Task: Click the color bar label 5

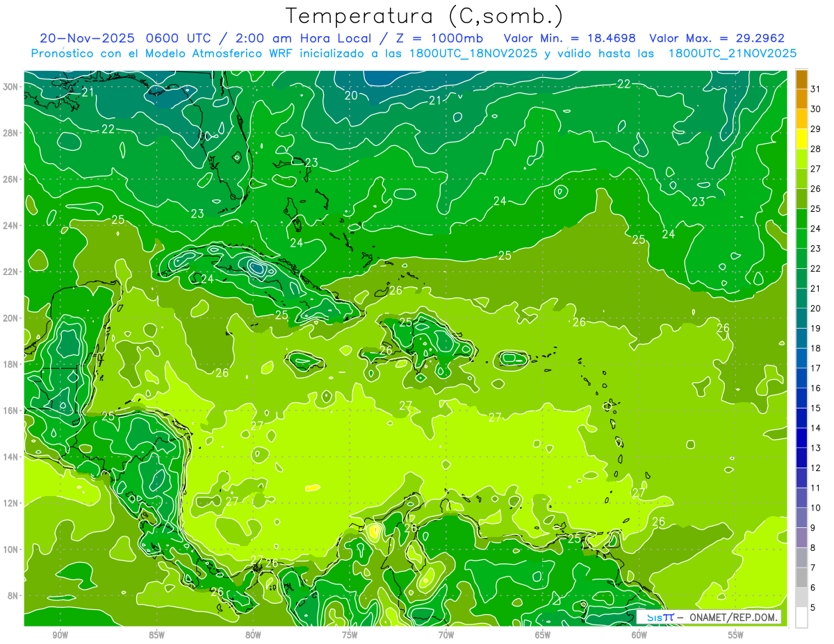Action: point(813,608)
